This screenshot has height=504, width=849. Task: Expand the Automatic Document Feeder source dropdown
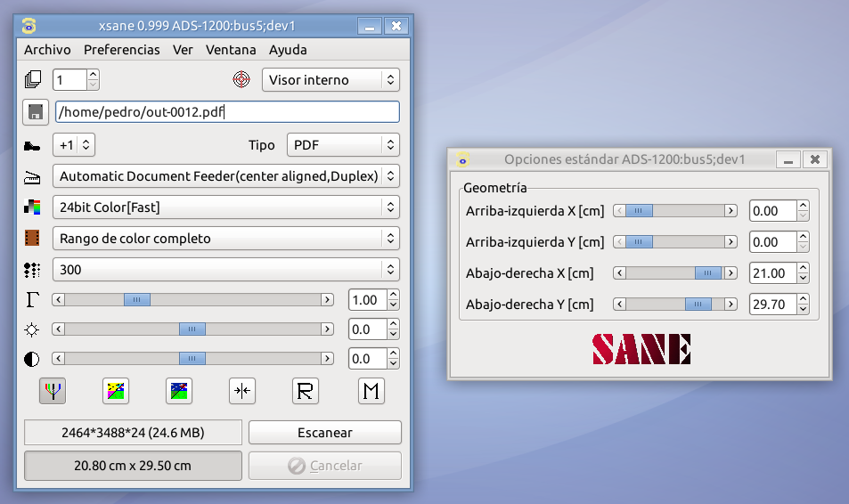point(225,176)
